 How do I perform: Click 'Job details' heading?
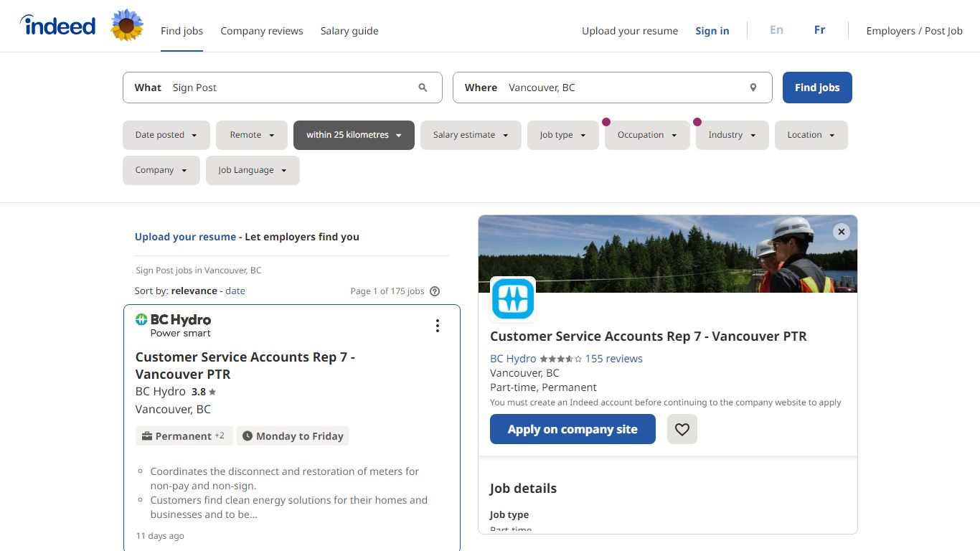(523, 489)
